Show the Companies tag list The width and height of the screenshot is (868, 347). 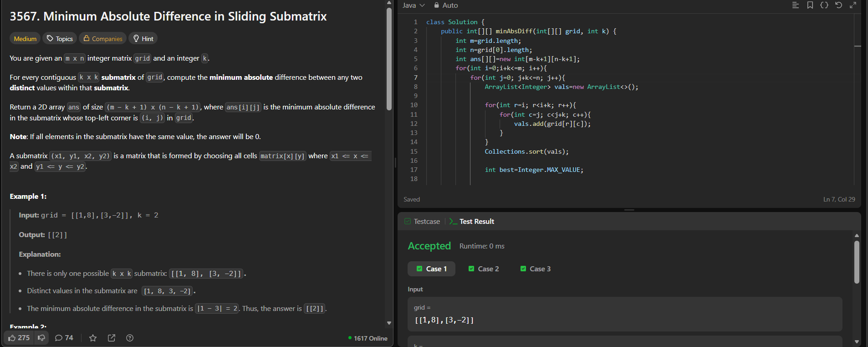102,39
